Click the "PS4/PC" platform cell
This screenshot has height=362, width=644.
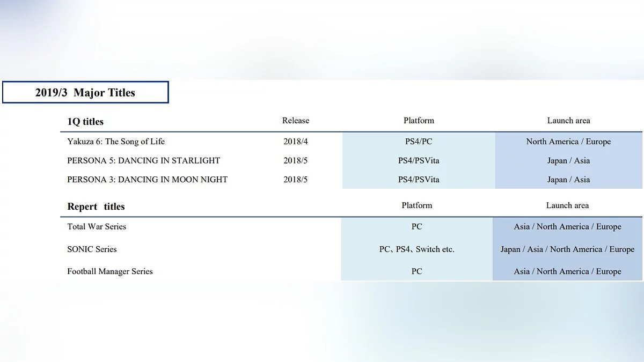pos(419,142)
